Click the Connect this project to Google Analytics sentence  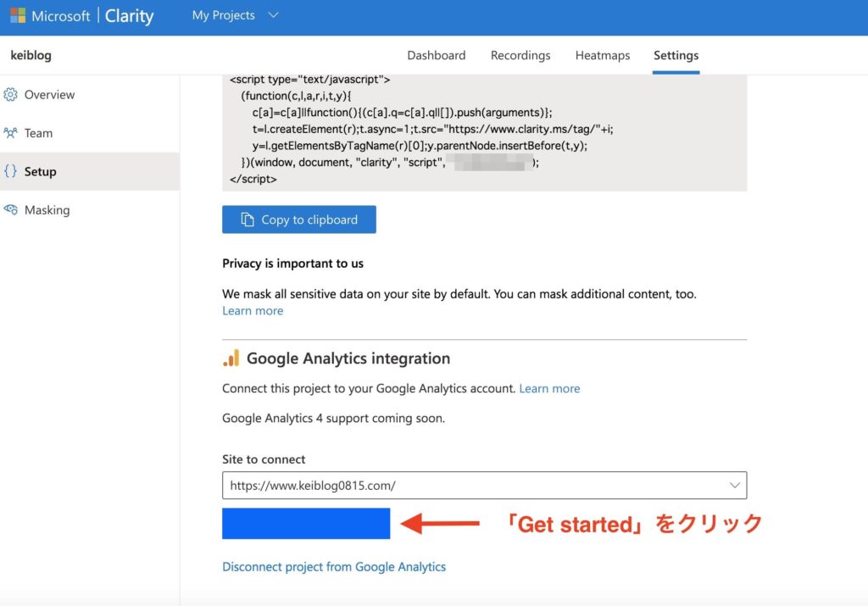369,388
